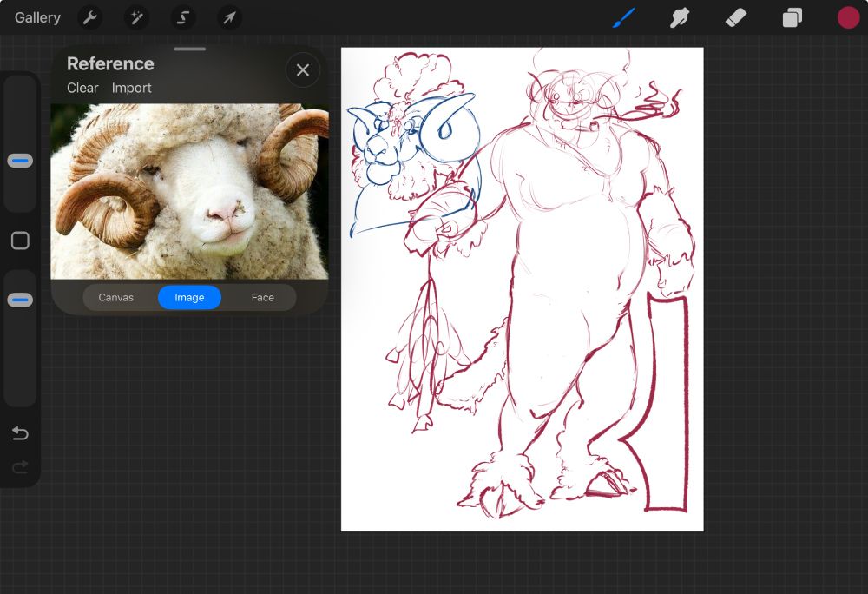Undo the last stroke
Screen dimensions: 868x594
pyautogui.click(x=20, y=432)
